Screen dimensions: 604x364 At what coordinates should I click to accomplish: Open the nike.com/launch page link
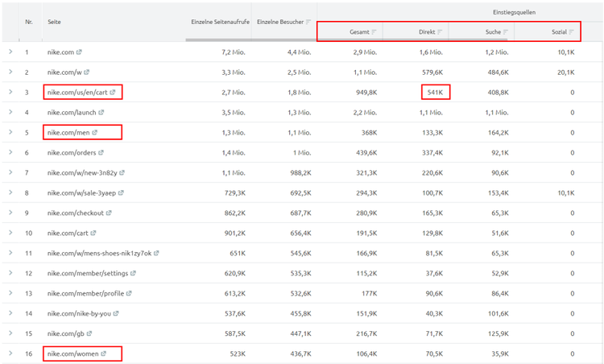point(72,113)
